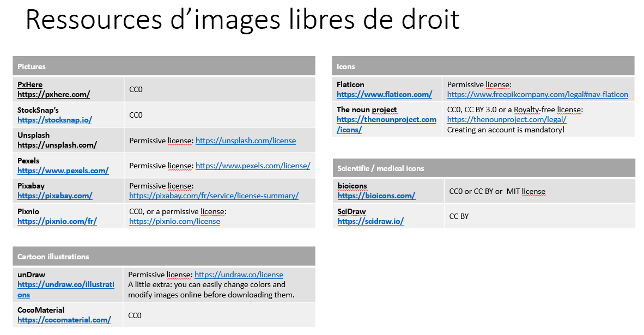
Task: Open the freepikcompany.com legal link
Action: click(538, 94)
